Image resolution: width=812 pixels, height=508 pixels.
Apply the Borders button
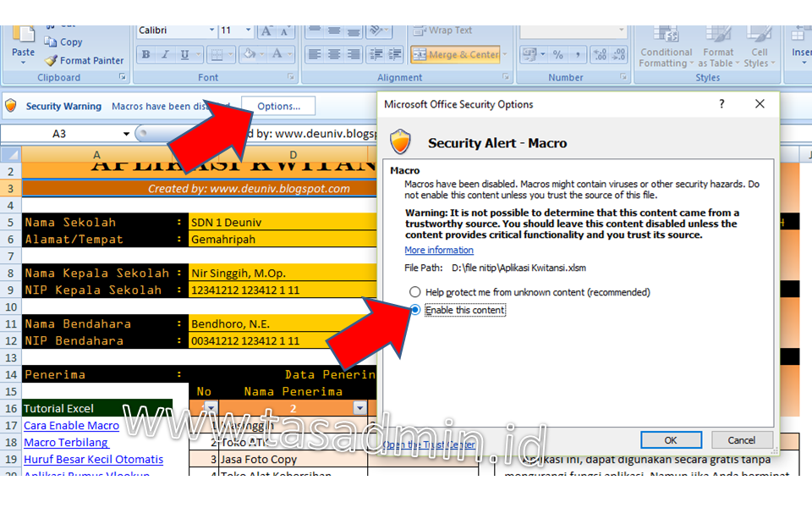217,54
